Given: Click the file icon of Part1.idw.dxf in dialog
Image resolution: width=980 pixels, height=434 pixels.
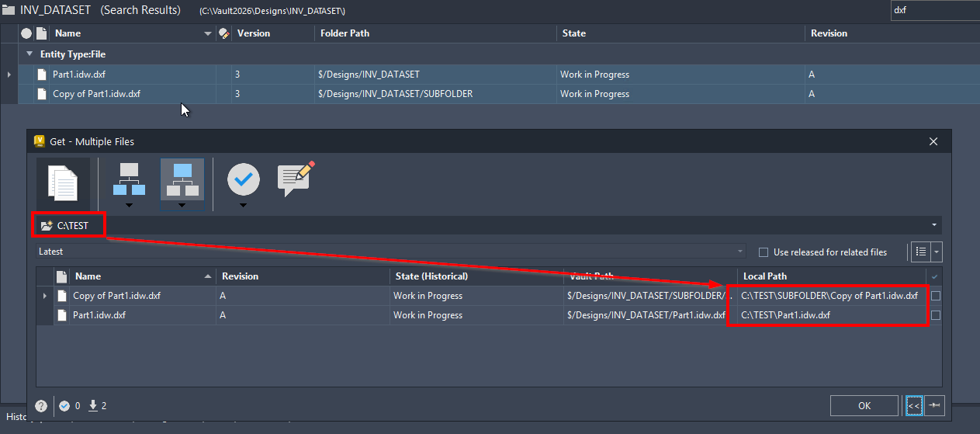Looking at the screenshot, I should pyautogui.click(x=61, y=315).
